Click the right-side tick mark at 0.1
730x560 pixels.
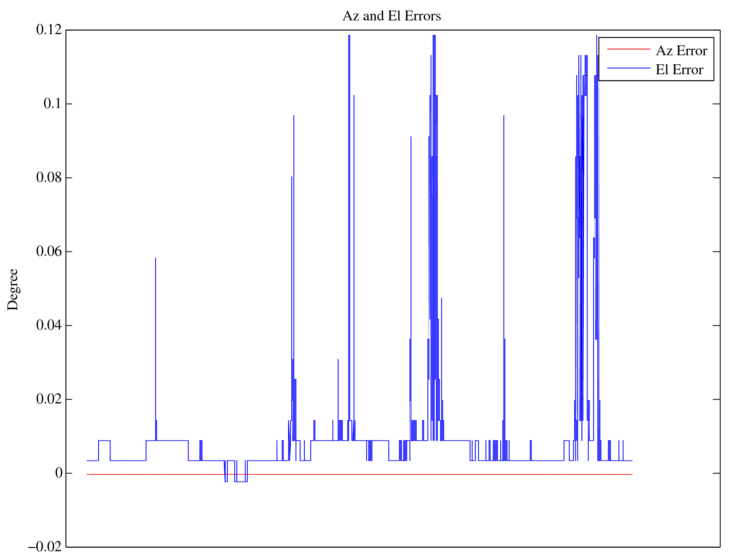tap(716, 104)
